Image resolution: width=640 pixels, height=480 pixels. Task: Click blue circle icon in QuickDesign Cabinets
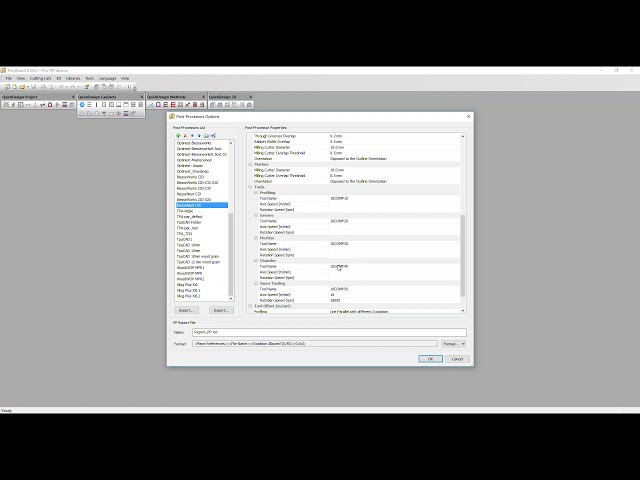(82, 105)
